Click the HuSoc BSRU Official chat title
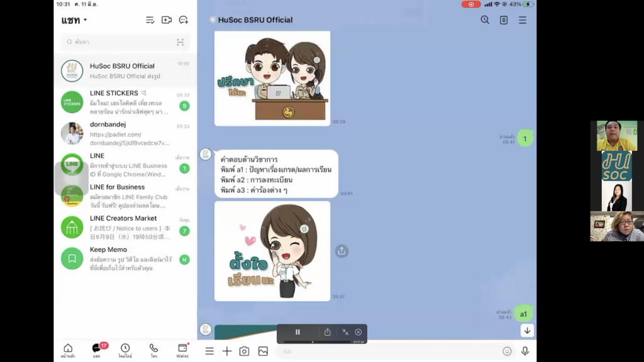Screen dimensions: 644x362 [255, 19]
